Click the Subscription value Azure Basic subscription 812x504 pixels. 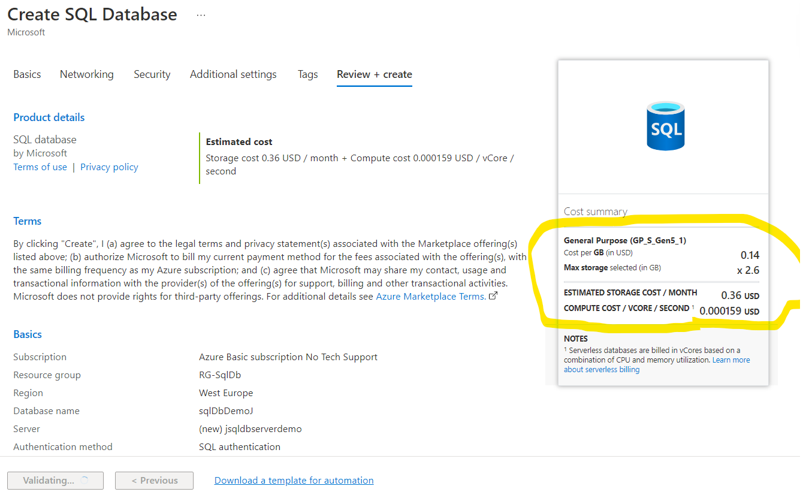point(288,357)
